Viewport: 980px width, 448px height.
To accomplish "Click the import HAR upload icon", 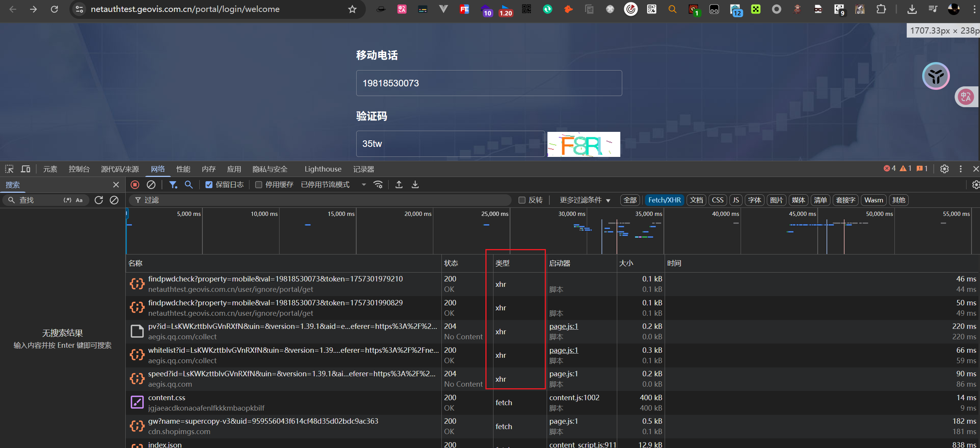I will point(399,185).
